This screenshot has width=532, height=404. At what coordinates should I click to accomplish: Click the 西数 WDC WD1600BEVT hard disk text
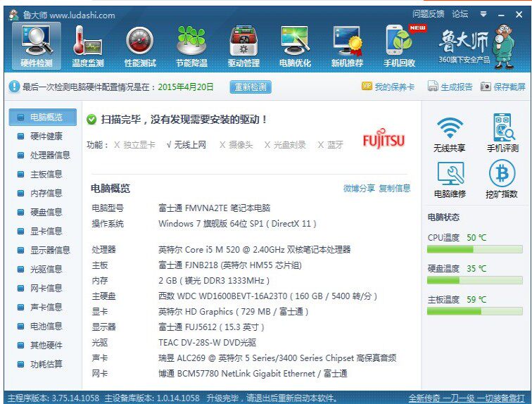coord(267,296)
